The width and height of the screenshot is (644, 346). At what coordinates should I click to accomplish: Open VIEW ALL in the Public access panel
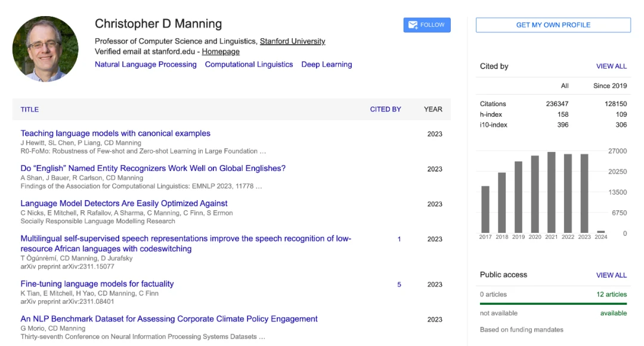pos(611,275)
